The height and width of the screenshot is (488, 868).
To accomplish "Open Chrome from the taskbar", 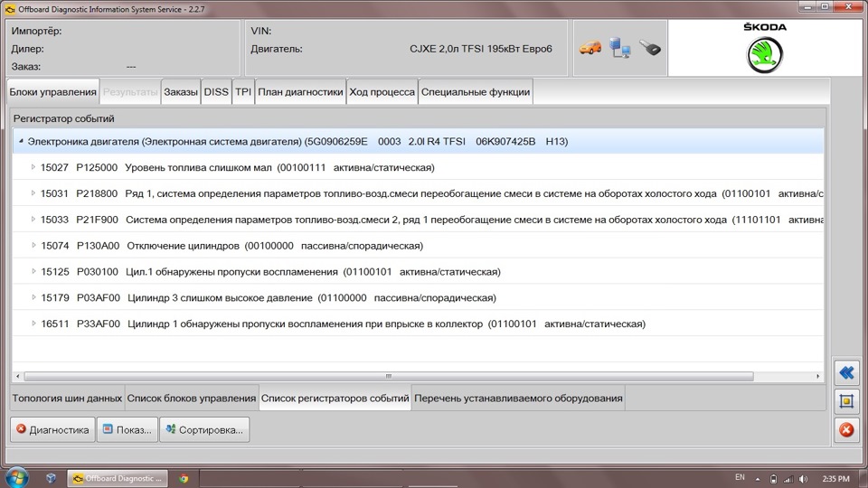I will click(184, 478).
